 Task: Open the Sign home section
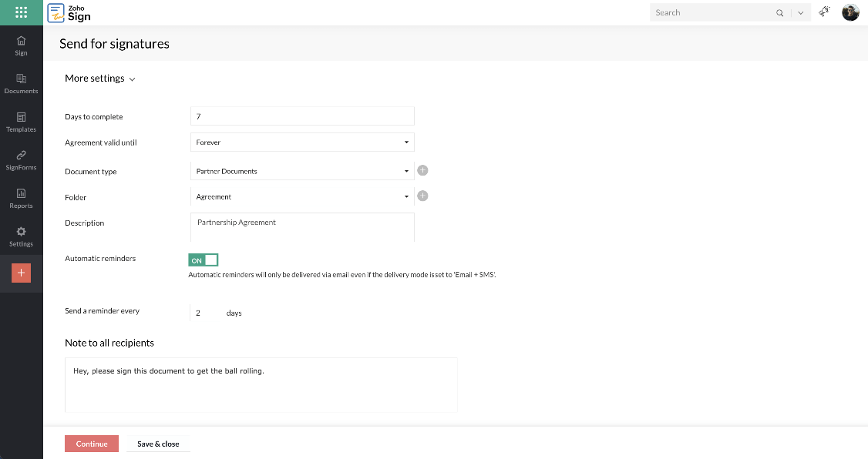21,46
